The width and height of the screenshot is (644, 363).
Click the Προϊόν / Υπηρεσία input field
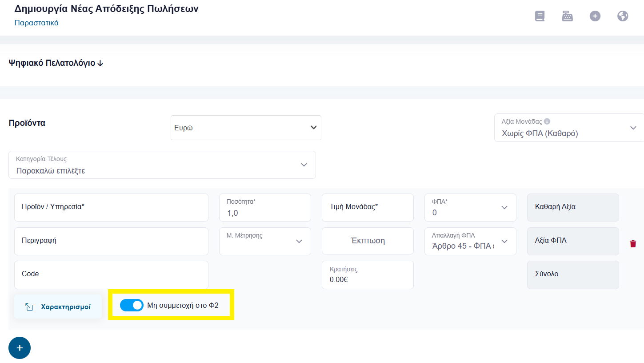[111, 207]
